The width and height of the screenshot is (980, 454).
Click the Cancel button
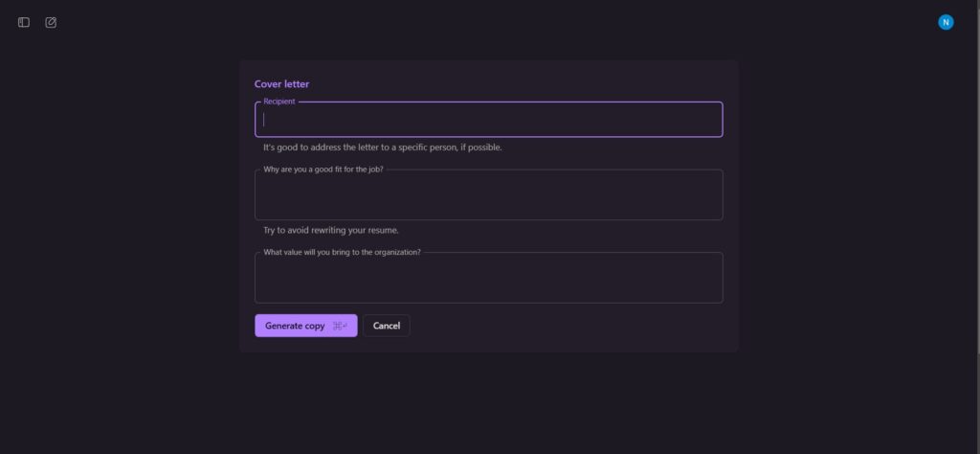pyautogui.click(x=387, y=326)
